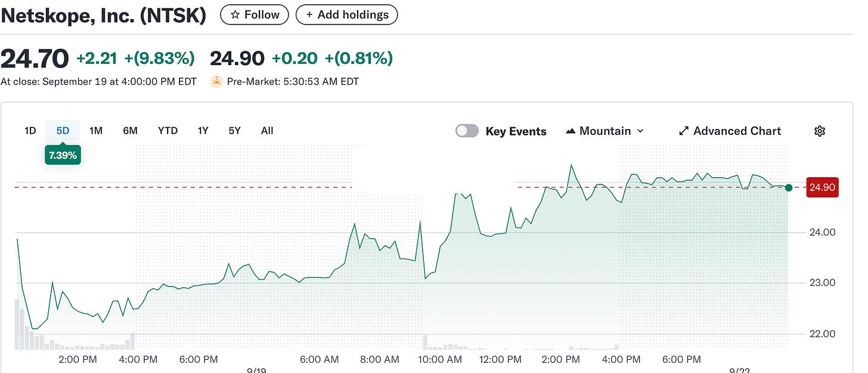Screen dimensions: 868x373
Task: Click the 24.90 red price label
Action: [822, 187]
